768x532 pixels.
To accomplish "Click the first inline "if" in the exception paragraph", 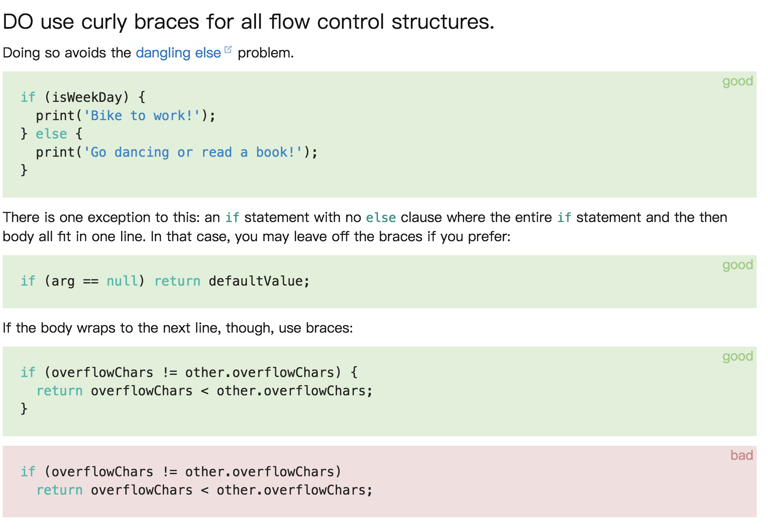I will [232, 218].
